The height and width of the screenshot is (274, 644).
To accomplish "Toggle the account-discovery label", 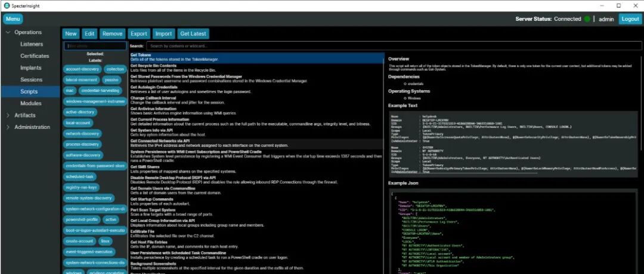I will pyautogui.click(x=82, y=69).
